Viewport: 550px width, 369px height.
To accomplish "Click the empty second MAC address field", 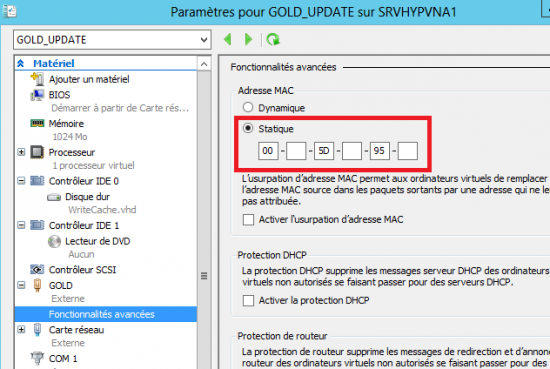I will pyautogui.click(x=296, y=151).
